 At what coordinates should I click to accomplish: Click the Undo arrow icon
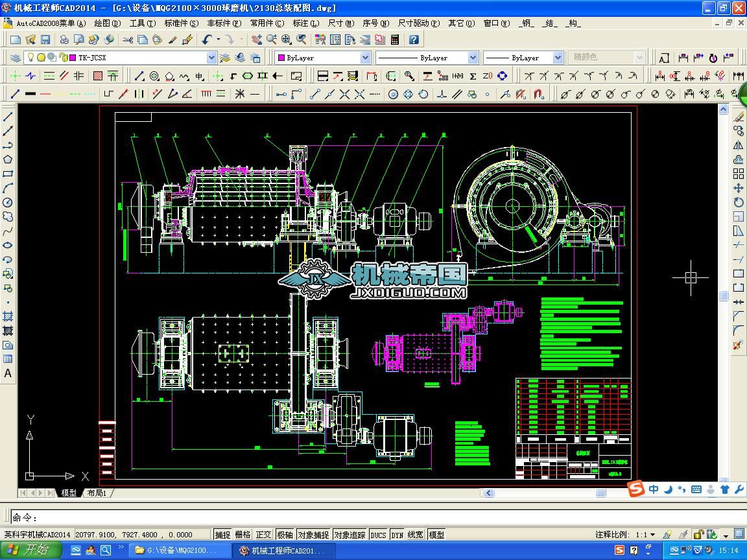pyautogui.click(x=207, y=40)
